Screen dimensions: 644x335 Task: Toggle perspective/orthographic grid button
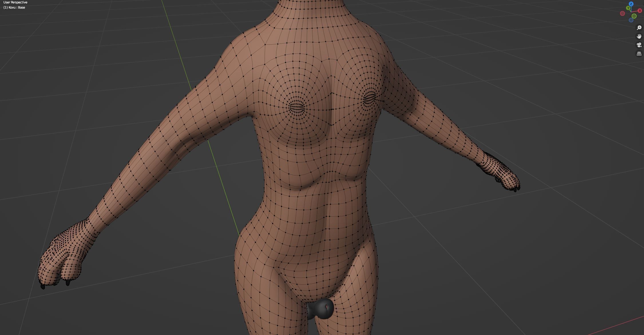pos(639,53)
